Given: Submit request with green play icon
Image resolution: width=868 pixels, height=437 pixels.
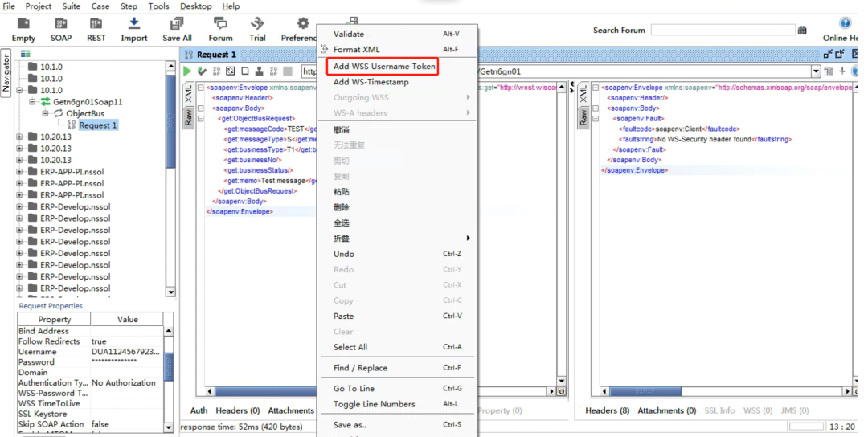Looking at the screenshot, I should tap(187, 71).
